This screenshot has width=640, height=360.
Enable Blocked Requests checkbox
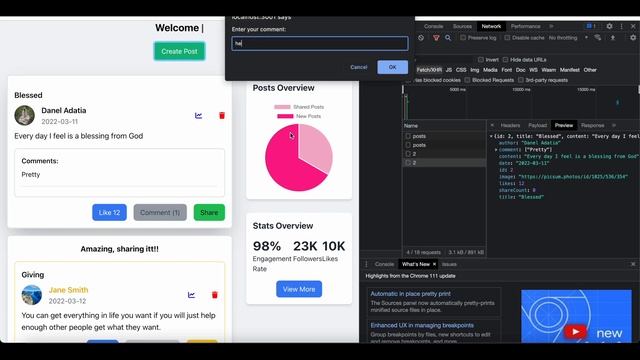coord(467,80)
